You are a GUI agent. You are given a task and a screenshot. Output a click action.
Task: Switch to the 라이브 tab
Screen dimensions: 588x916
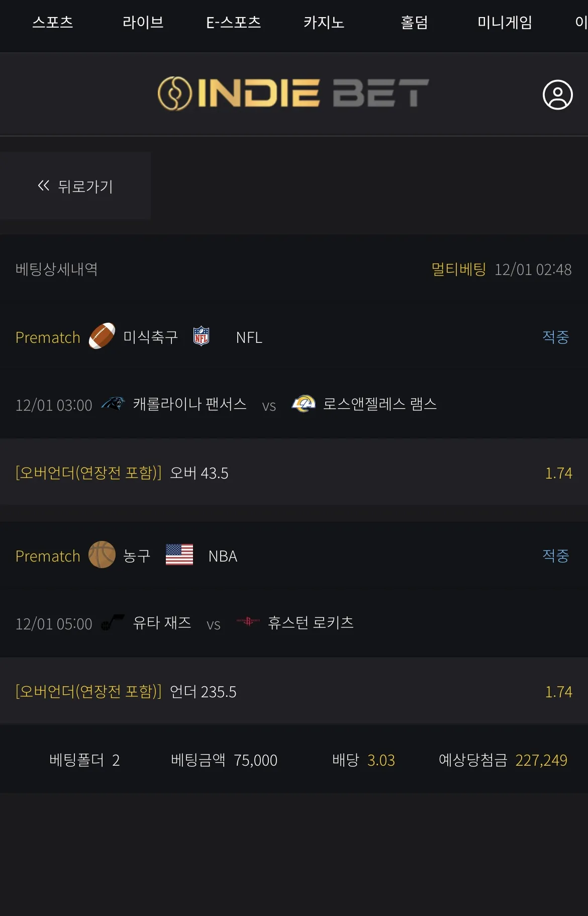point(143,23)
